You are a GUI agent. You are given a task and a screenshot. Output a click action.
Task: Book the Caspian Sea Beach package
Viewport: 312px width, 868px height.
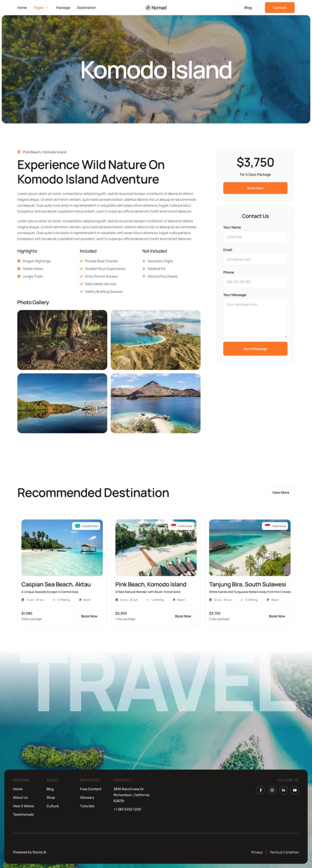[89, 616]
